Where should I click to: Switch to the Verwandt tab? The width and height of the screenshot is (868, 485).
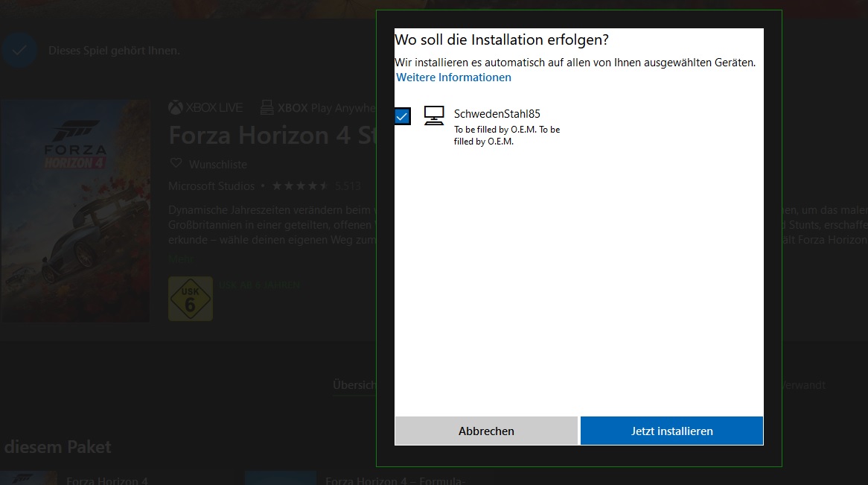pos(803,384)
